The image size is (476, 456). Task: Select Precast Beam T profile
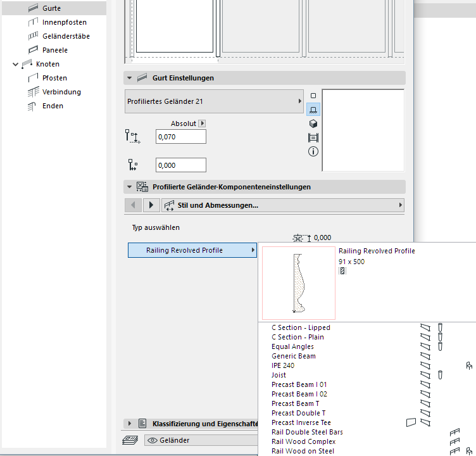point(295,403)
